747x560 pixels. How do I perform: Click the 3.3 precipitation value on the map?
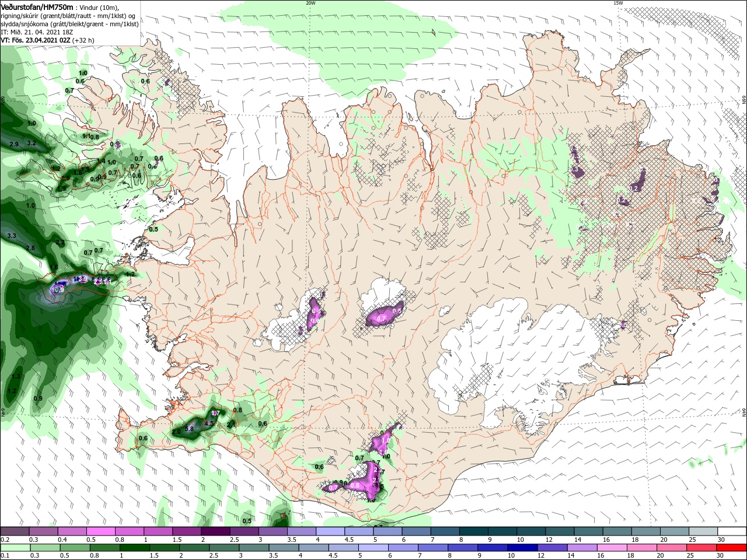click(x=12, y=236)
